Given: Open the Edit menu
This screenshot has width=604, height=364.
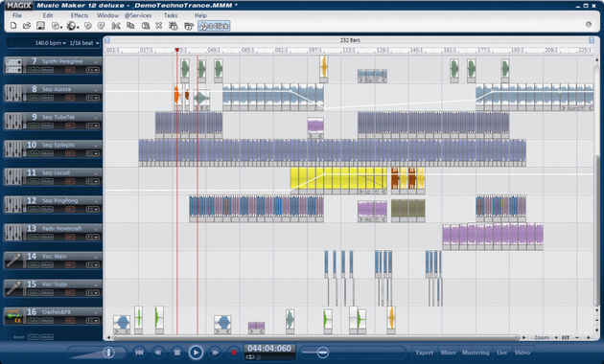Looking at the screenshot, I should pyautogui.click(x=48, y=15).
